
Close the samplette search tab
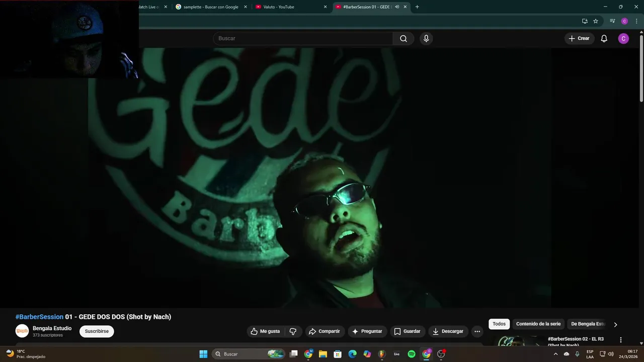246,7
